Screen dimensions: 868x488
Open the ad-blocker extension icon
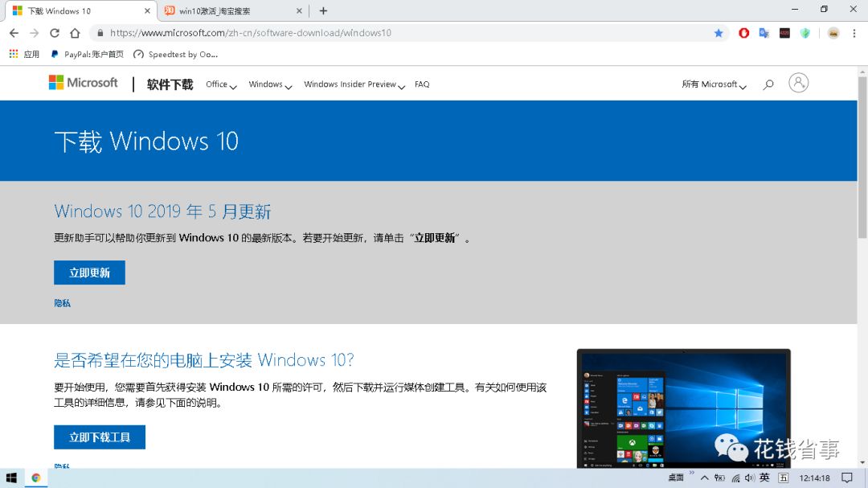coord(744,33)
